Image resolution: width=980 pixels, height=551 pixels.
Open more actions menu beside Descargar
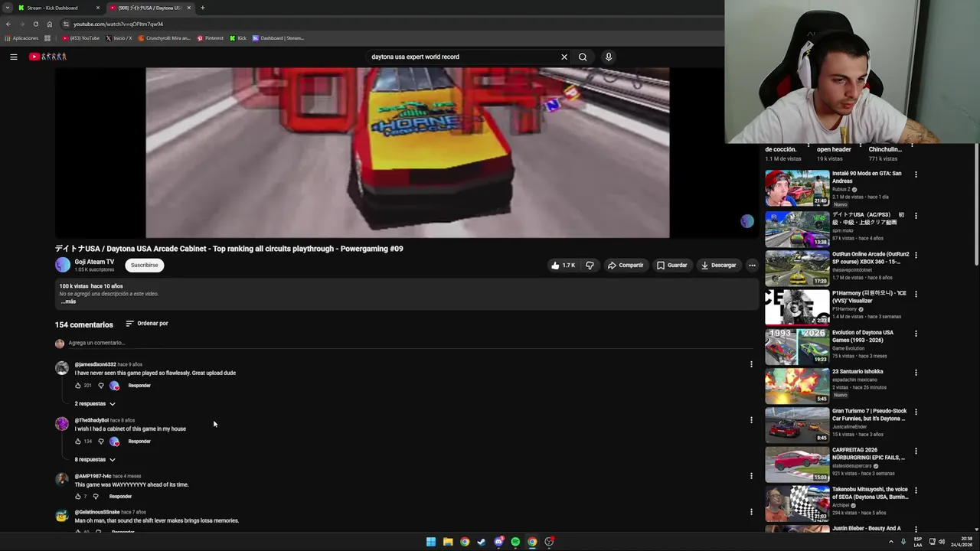[x=752, y=266]
